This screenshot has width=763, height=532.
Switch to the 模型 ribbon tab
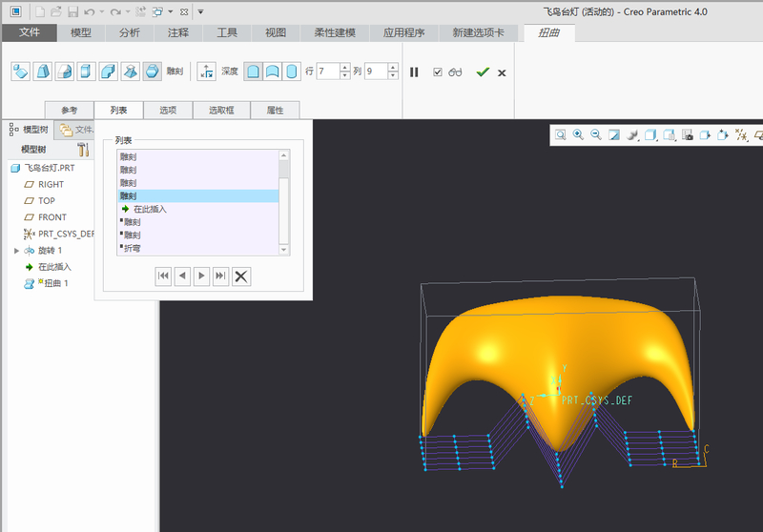81,32
